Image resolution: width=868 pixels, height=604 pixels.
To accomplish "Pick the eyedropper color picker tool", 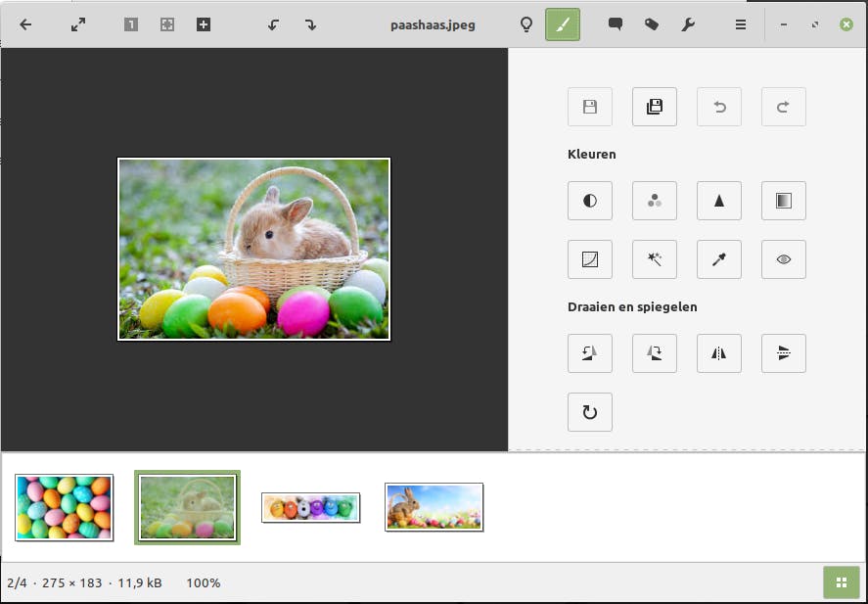I will point(719,259).
